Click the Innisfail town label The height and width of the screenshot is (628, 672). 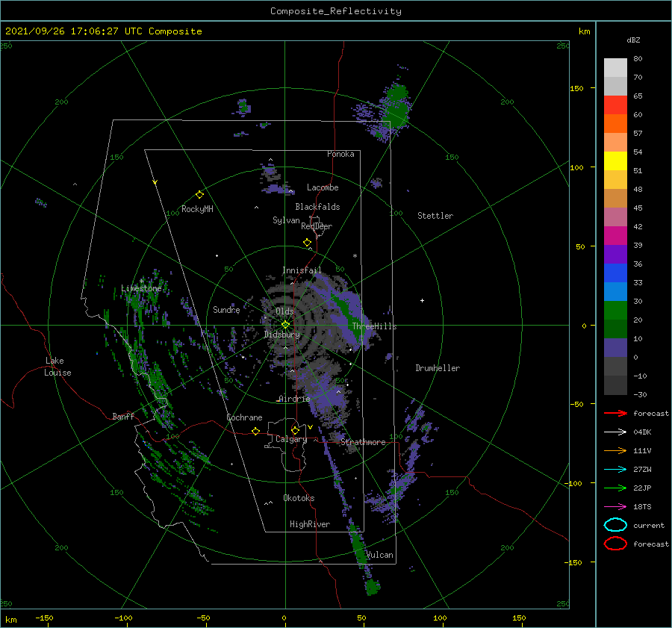coord(302,270)
